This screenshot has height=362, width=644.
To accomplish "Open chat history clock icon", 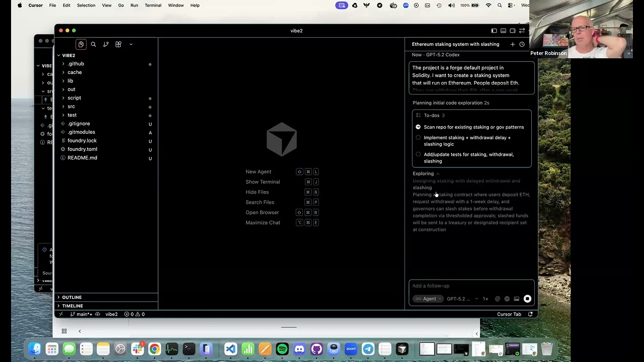I will [x=522, y=44].
